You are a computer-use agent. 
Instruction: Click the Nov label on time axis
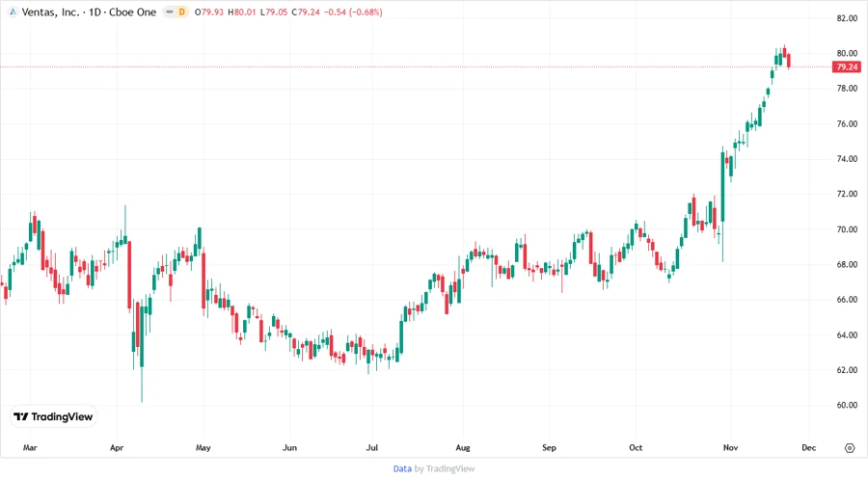[731, 447]
